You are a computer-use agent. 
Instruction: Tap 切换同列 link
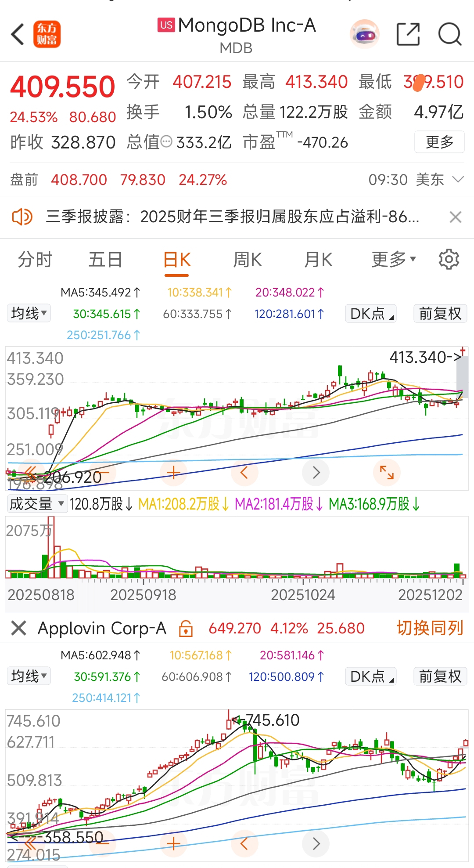coord(430,628)
